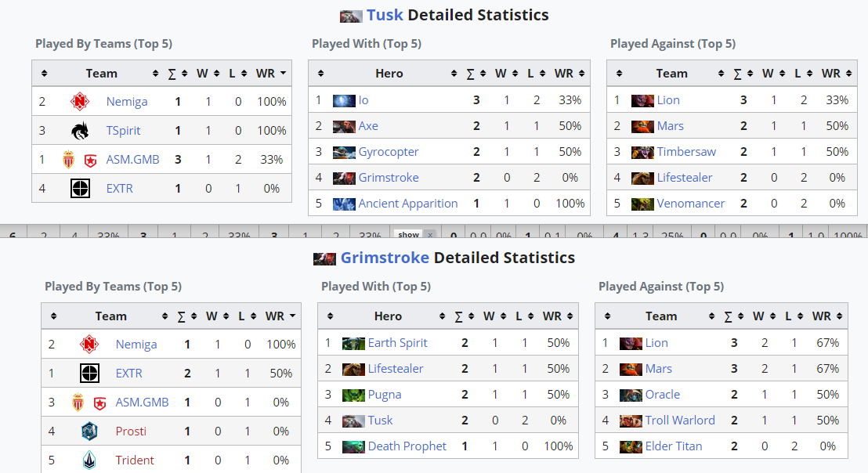The image size is (868, 473).
Task: Click the EXTR crosshair logo in Grimstroke table
Action: (89, 373)
